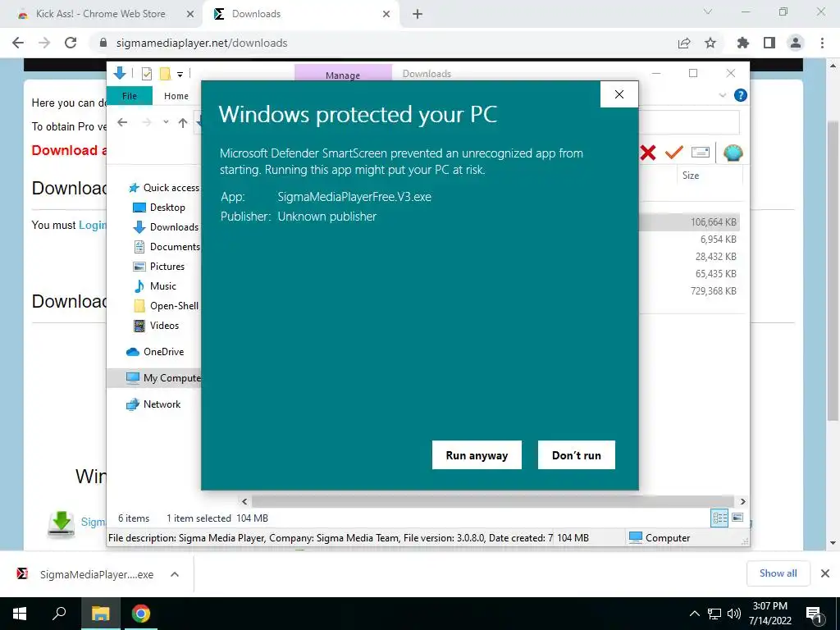Open Explorer recent locations dropdown

166,122
